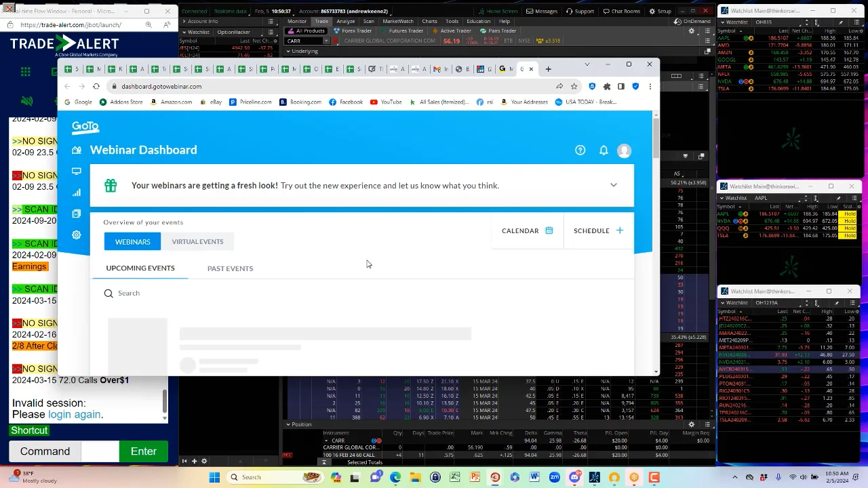Show hidden system tray icons
The height and width of the screenshot is (488, 868).
point(735,477)
